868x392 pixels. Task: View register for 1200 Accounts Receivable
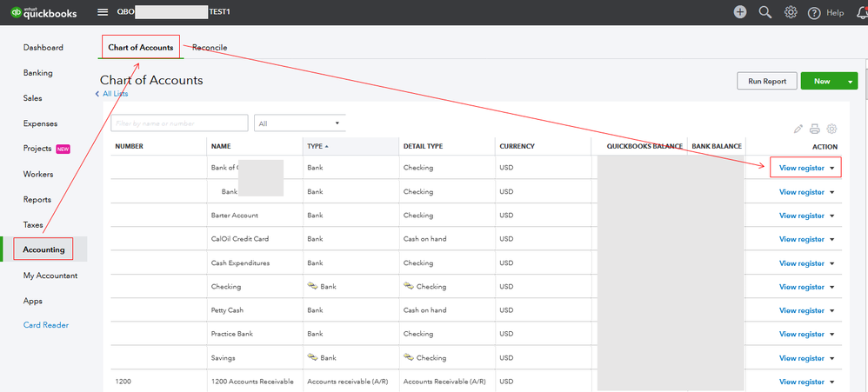802,382
